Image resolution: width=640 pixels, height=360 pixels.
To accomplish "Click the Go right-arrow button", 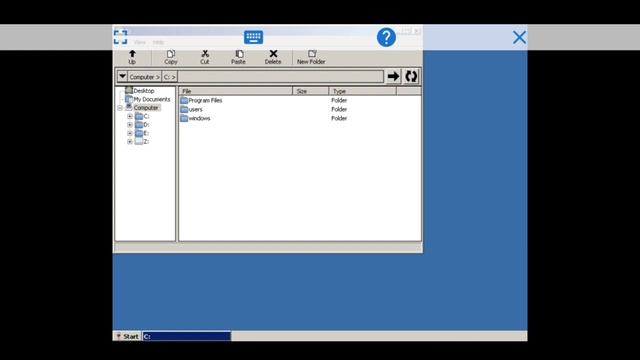I will (x=393, y=76).
